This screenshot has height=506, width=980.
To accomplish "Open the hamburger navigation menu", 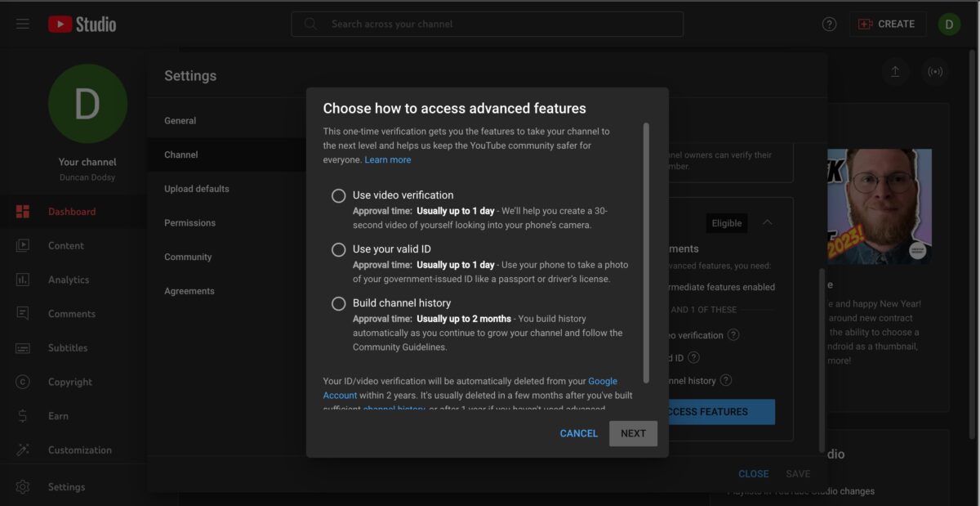I will click(23, 24).
